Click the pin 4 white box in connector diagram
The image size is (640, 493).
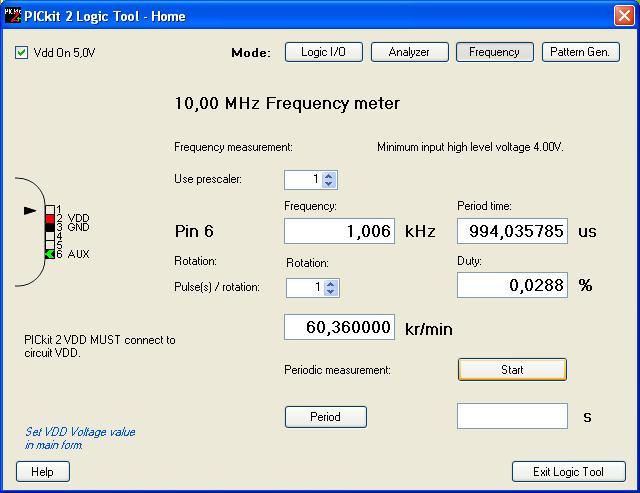(x=50, y=236)
